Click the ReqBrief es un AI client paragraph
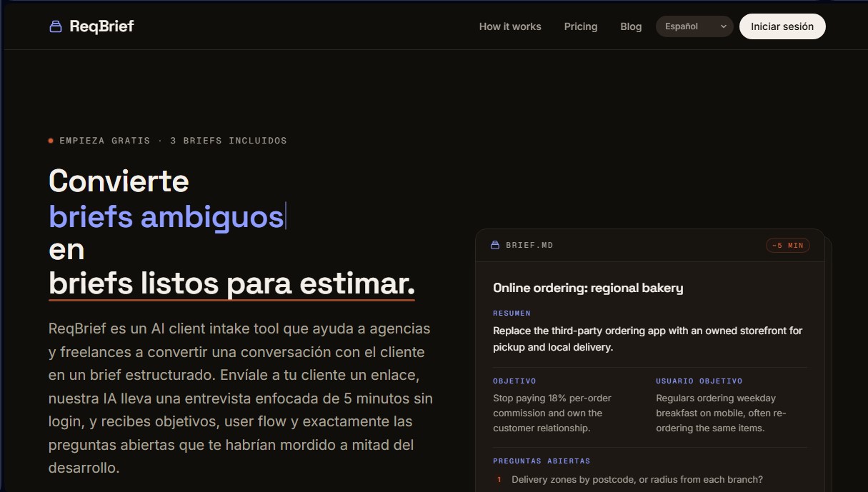Screen dimensions: 868x492 (x=241, y=398)
